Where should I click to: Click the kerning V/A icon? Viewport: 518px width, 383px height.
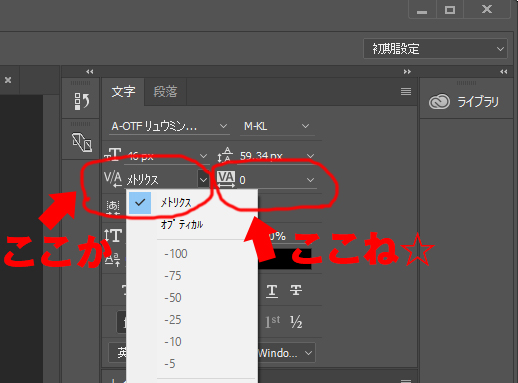pyautogui.click(x=113, y=179)
